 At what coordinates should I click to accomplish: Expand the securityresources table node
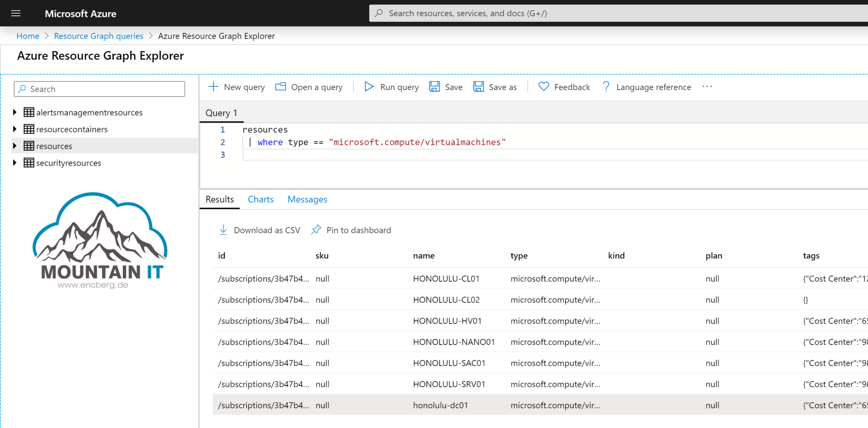pos(15,162)
